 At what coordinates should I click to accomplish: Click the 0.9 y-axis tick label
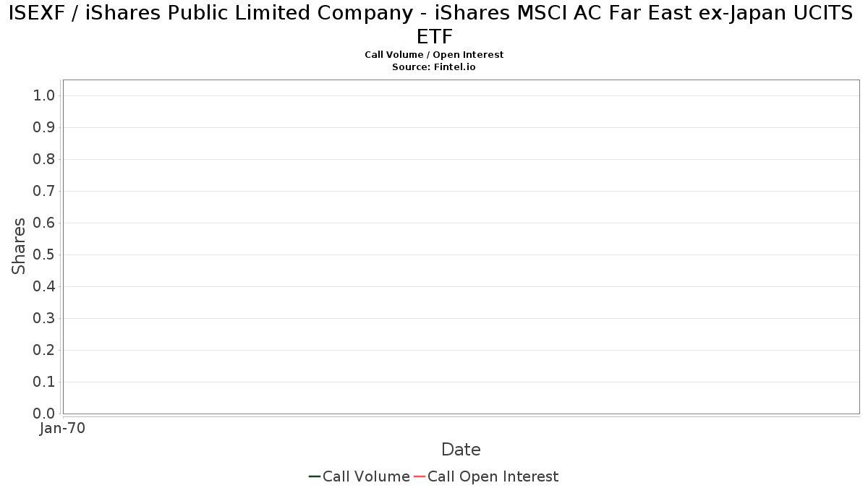click(x=44, y=128)
